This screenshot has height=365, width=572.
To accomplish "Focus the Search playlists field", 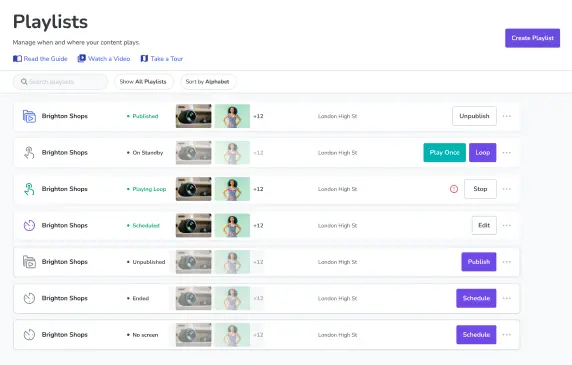I will pyautogui.click(x=60, y=82).
